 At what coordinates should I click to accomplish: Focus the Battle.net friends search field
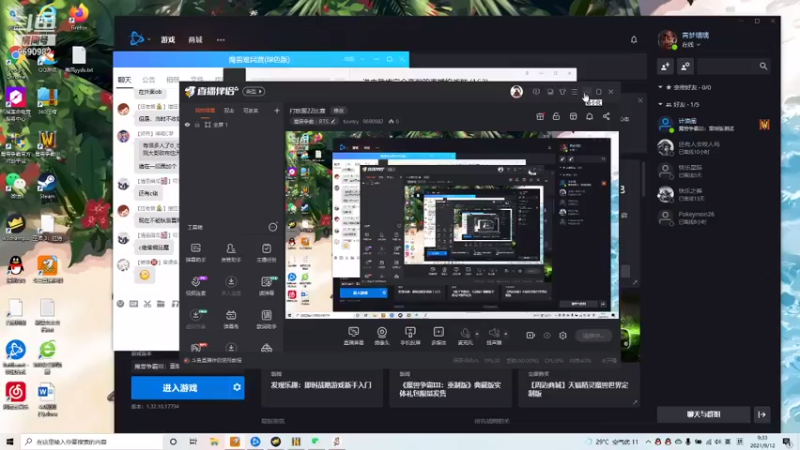coord(734,66)
